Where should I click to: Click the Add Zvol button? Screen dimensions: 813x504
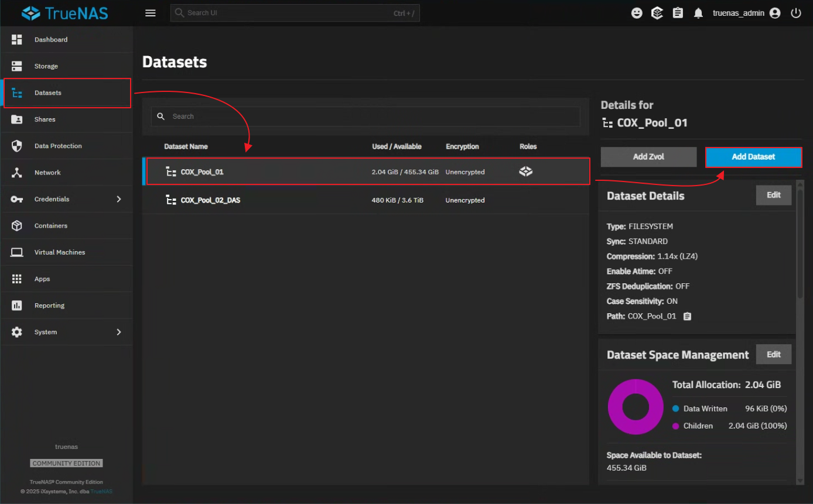point(648,157)
